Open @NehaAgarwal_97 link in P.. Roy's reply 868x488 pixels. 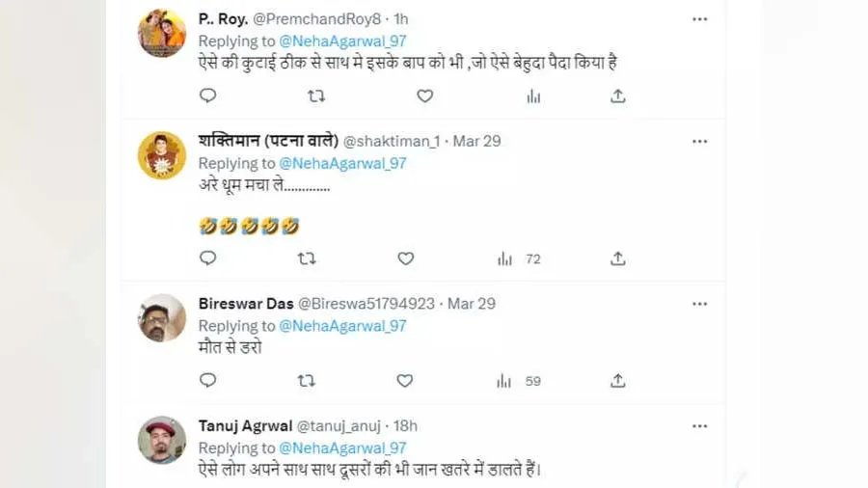click(342, 41)
